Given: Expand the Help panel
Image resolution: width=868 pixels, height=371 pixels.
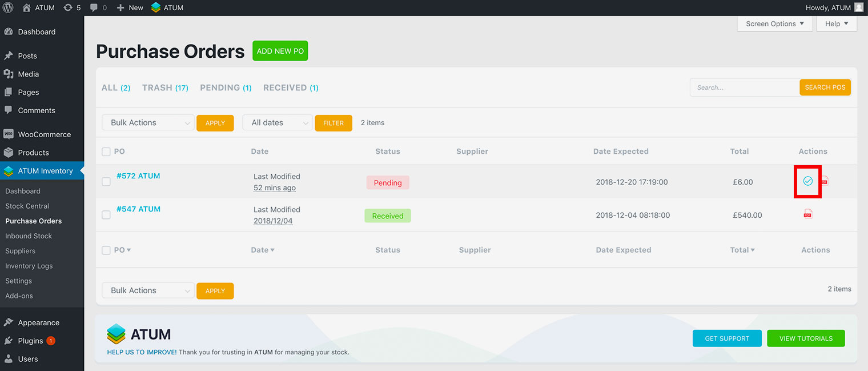Looking at the screenshot, I should [x=837, y=24].
